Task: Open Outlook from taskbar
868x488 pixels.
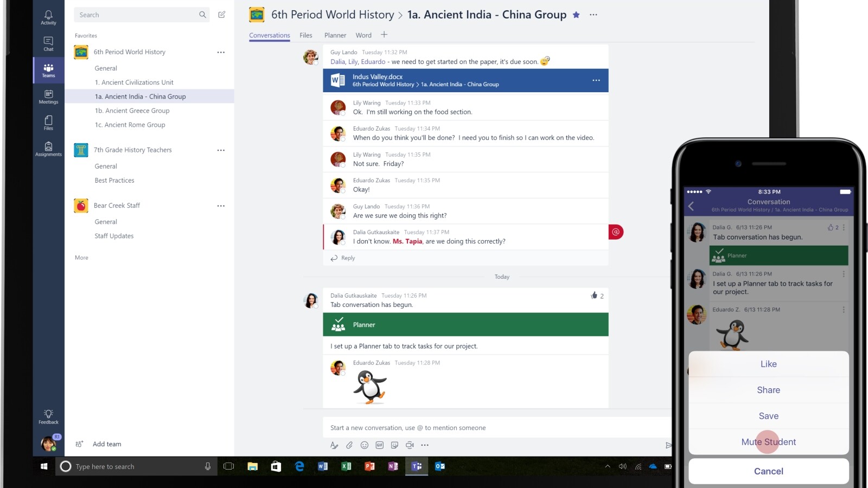Action: tap(440, 466)
